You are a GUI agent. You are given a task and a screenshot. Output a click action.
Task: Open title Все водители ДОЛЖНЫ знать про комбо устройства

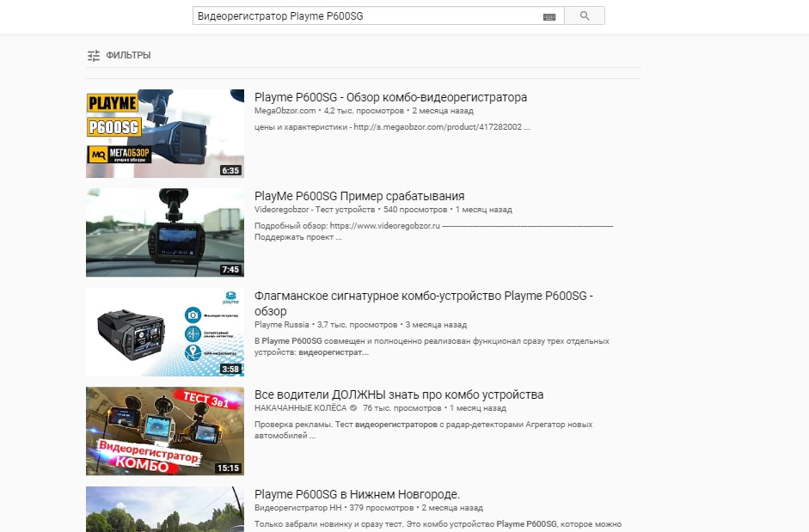coord(399,394)
